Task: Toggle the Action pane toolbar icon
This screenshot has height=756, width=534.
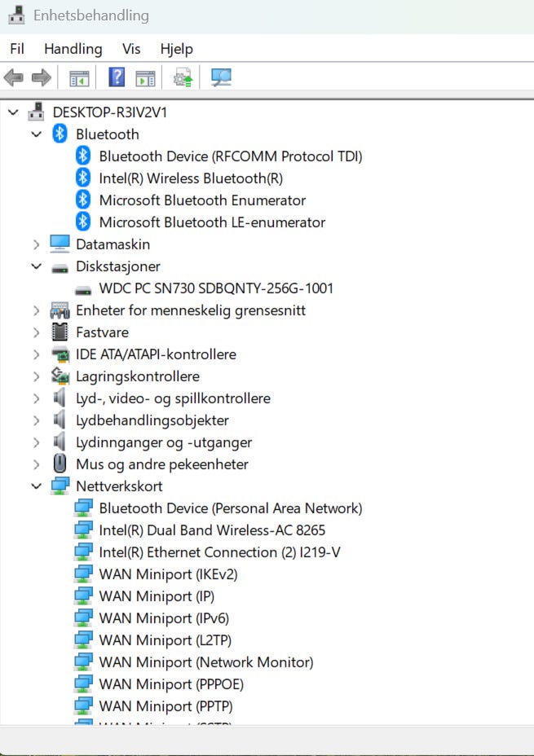Action: tap(145, 77)
